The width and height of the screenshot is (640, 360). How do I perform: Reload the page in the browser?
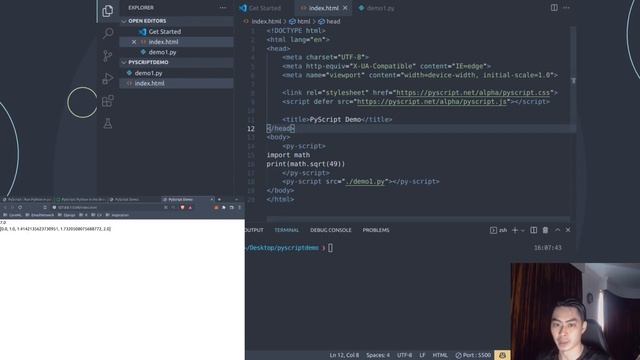20,207
